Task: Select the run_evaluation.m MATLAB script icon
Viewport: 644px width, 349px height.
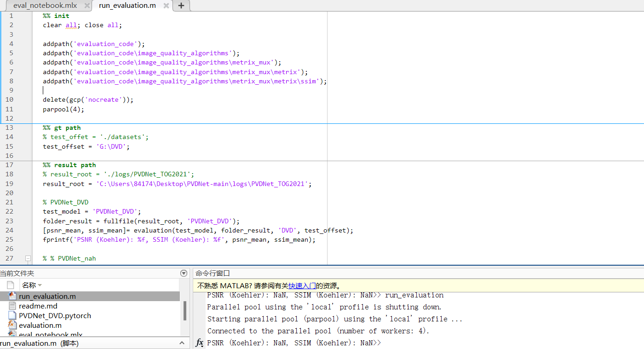Action: click(11, 297)
